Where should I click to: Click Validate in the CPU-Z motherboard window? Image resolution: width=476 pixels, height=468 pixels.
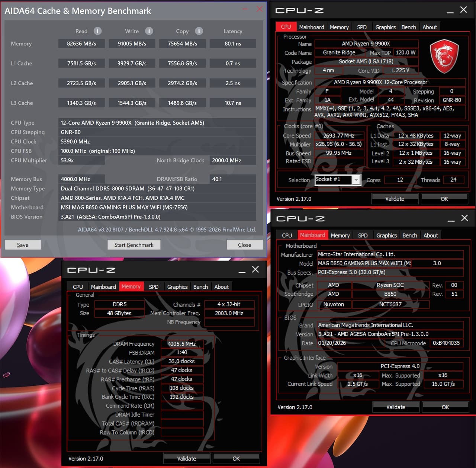pyautogui.click(x=396, y=407)
